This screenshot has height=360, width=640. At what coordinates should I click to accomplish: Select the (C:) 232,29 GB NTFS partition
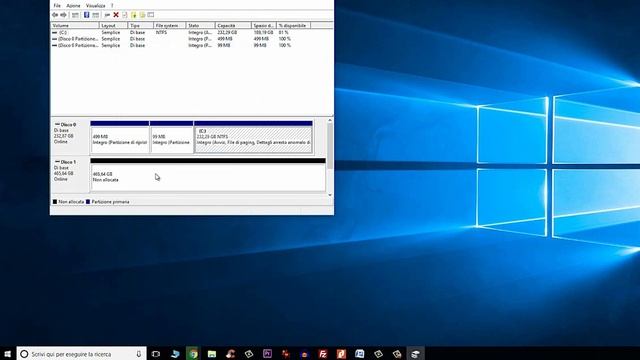[x=253, y=138]
